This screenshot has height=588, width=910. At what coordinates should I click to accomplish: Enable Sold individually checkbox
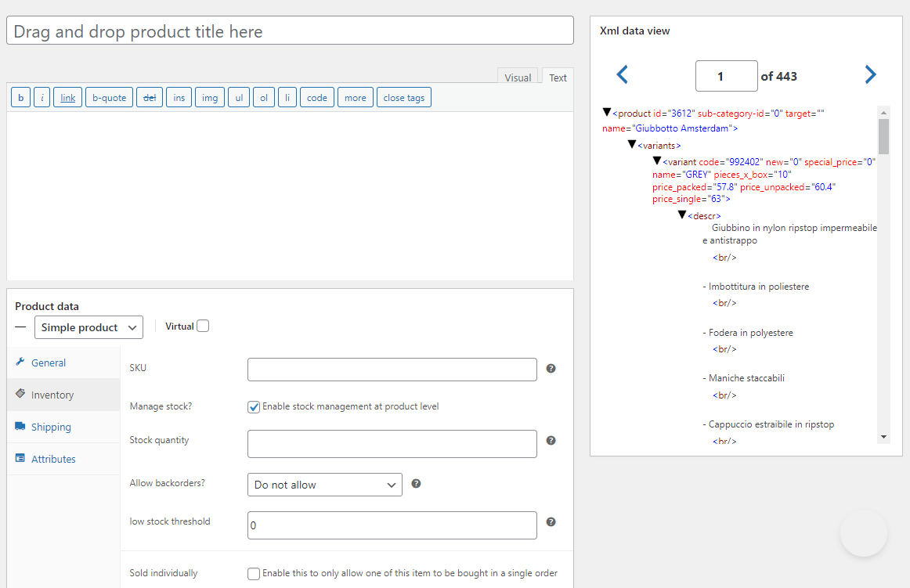254,573
